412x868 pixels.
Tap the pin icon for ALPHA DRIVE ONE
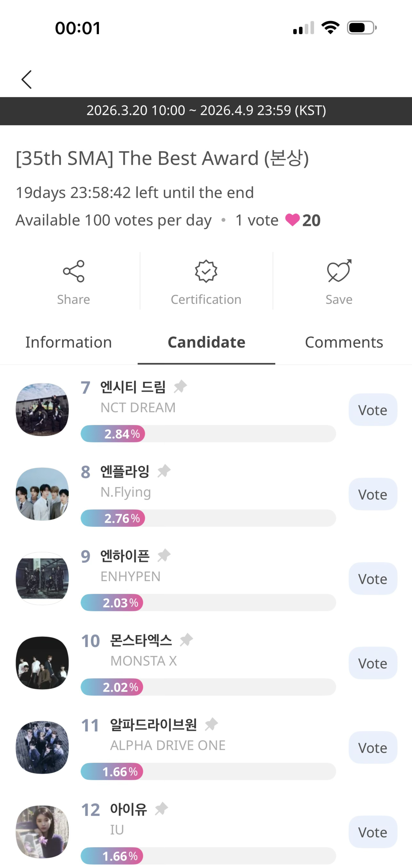(x=211, y=724)
